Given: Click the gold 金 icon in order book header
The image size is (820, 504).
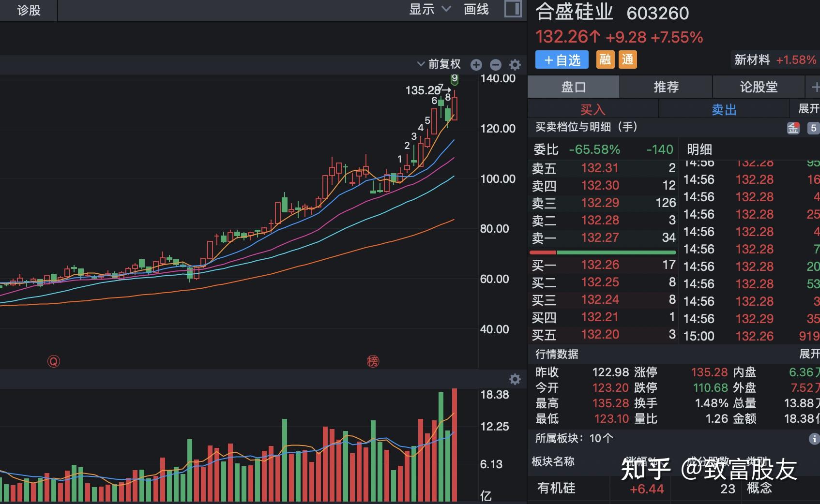Looking at the screenshot, I should 793,128.
